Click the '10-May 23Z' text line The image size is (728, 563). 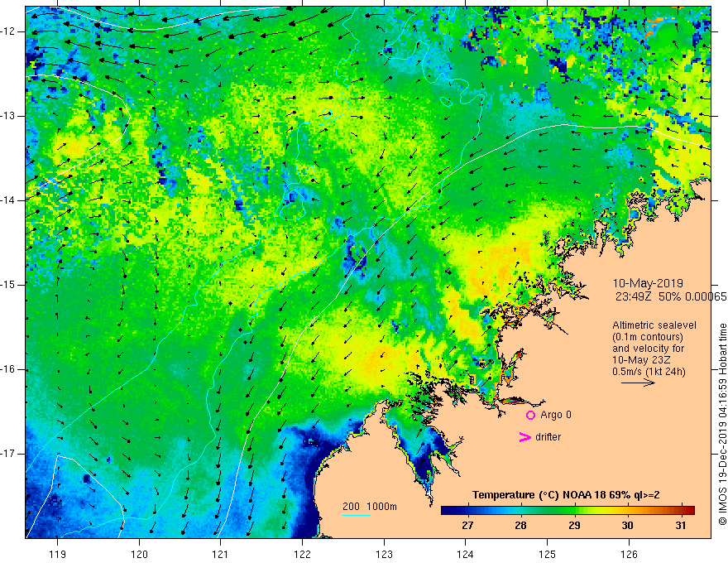pos(641,360)
